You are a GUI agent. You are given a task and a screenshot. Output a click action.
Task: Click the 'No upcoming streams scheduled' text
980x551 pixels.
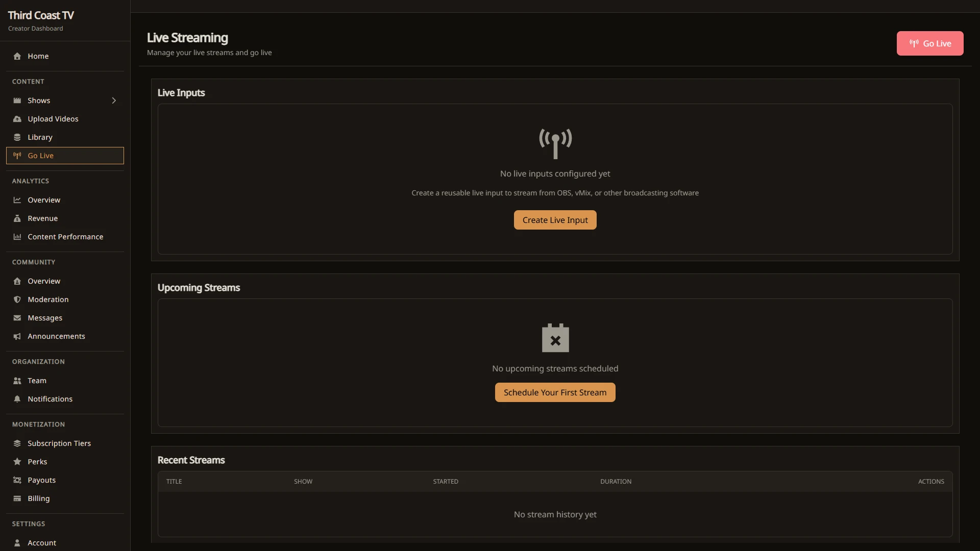[555, 368]
